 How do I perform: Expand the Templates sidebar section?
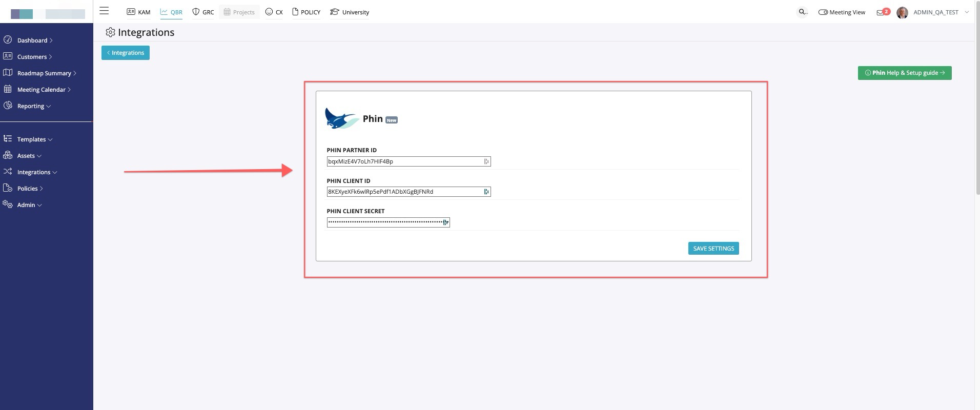[50, 139]
